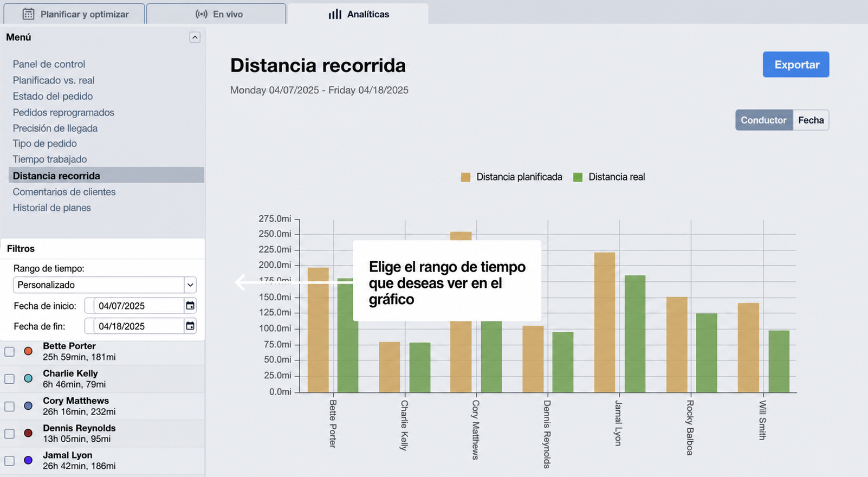
Task: Click the teal color dot beside Charlie Kelly
Action: tap(28, 378)
